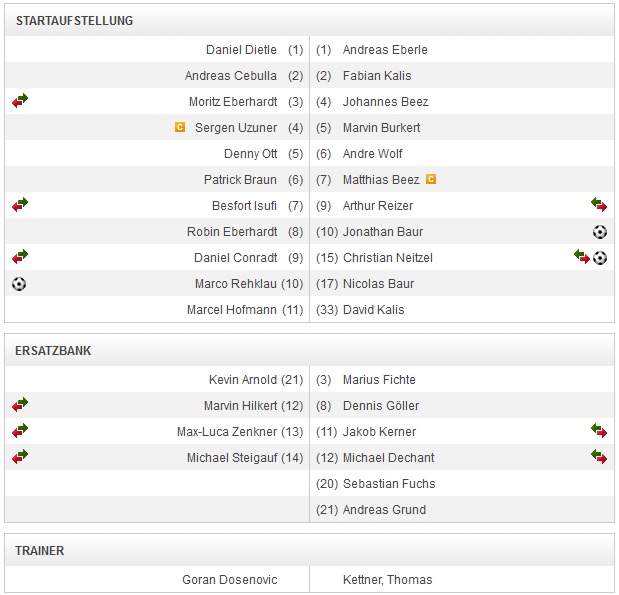Click substitution icon beside Marvin Hilkert

[20, 405]
